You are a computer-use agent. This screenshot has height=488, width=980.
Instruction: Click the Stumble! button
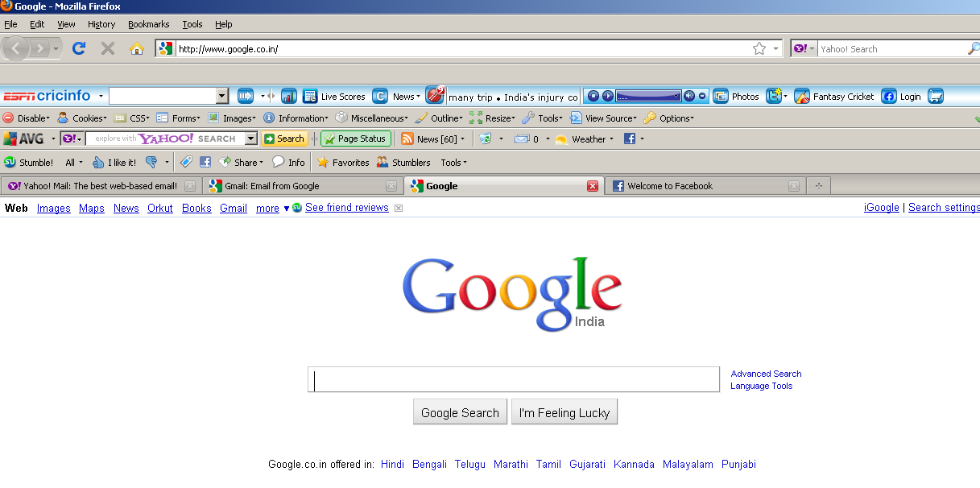click(x=29, y=162)
